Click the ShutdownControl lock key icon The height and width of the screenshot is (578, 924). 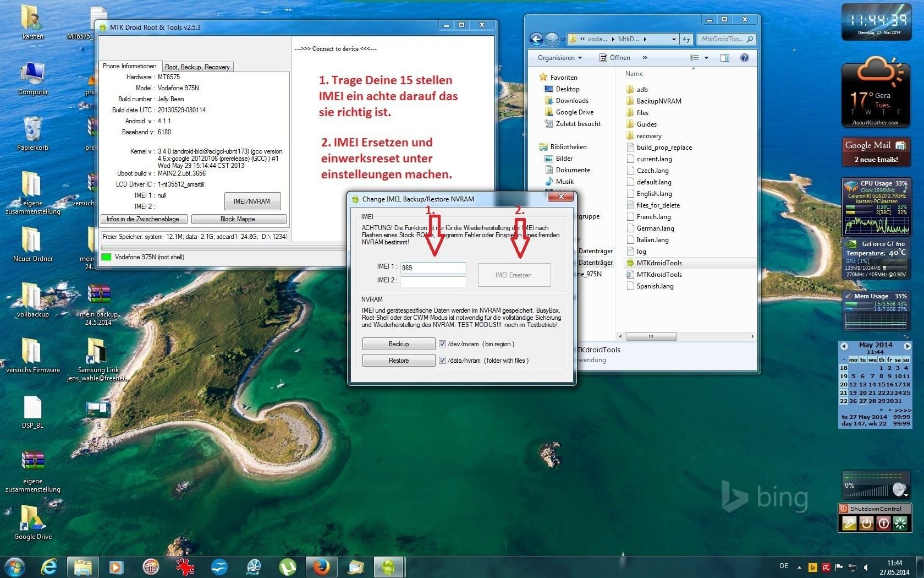[x=850, y=524]
